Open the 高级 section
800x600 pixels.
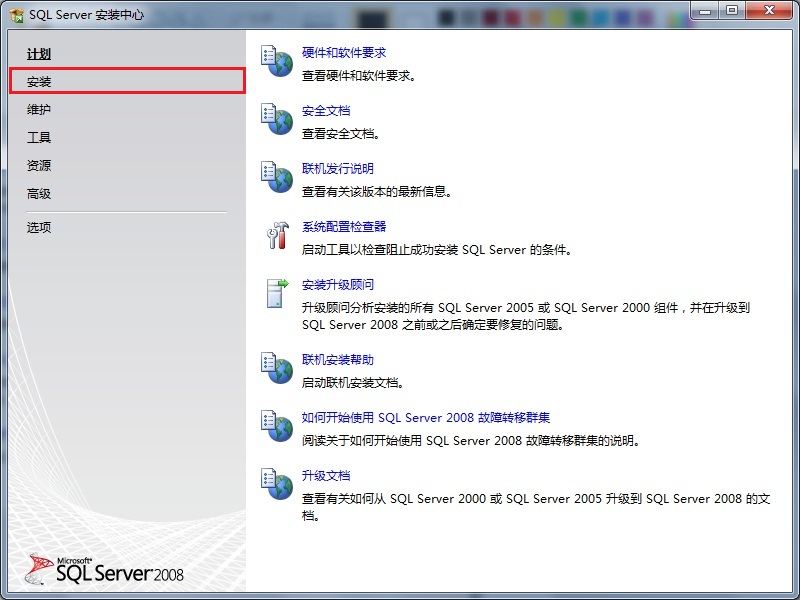pyautogui.click(x=37, y=193)
